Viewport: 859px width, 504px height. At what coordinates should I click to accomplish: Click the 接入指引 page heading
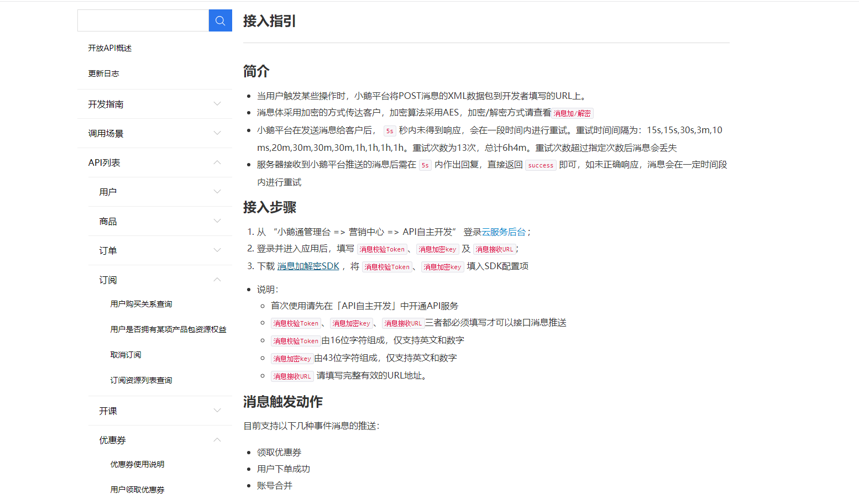[269, 21]
